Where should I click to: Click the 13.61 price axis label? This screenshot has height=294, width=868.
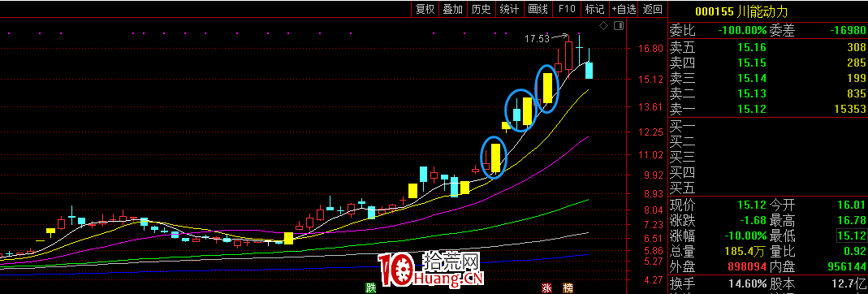point(650,107)
